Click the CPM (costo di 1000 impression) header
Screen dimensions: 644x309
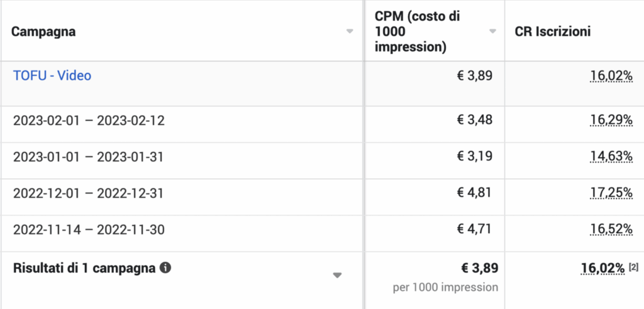click(417, 31)
